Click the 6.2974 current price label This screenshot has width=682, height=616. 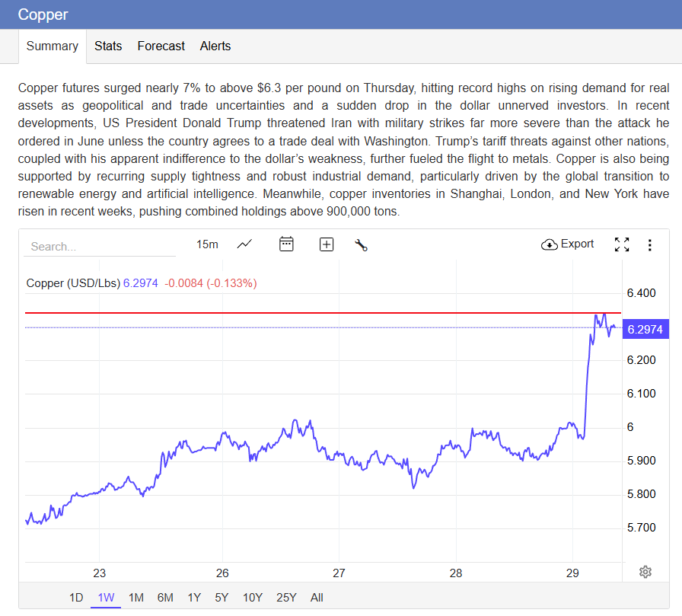coord(645,330)
